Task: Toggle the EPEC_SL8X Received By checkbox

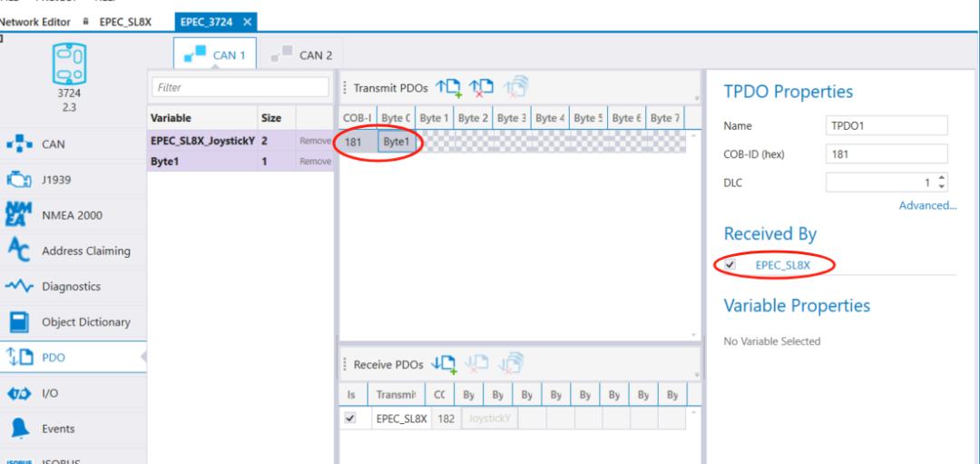Action: click(x=731, y=265)
